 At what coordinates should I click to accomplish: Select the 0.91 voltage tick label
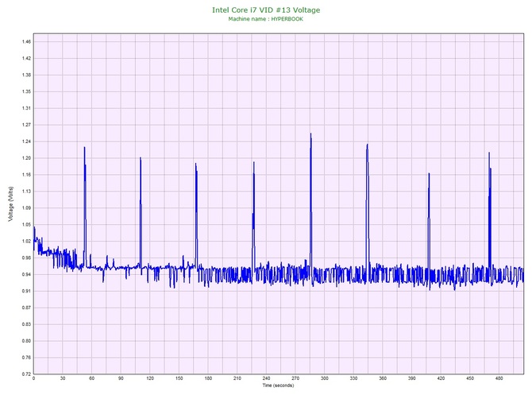(26, 292)
